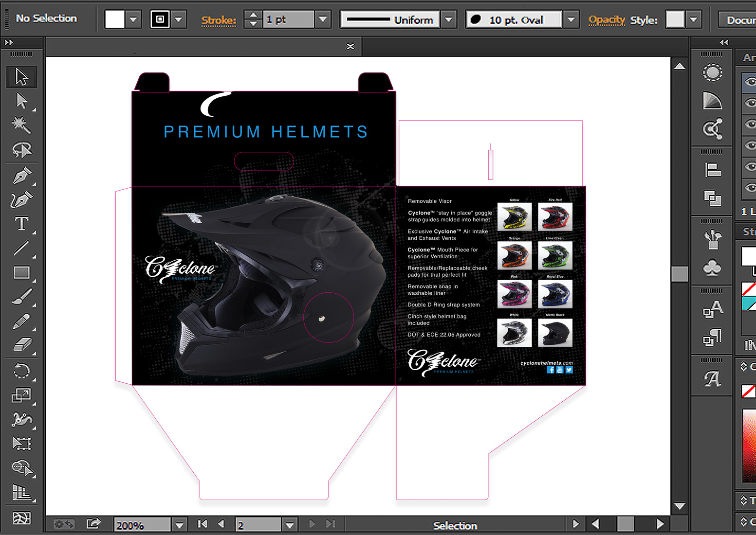The height and width of the screenshot is (535, 756).
Task: Select the Rotate tool
Action: coord(21,372)
